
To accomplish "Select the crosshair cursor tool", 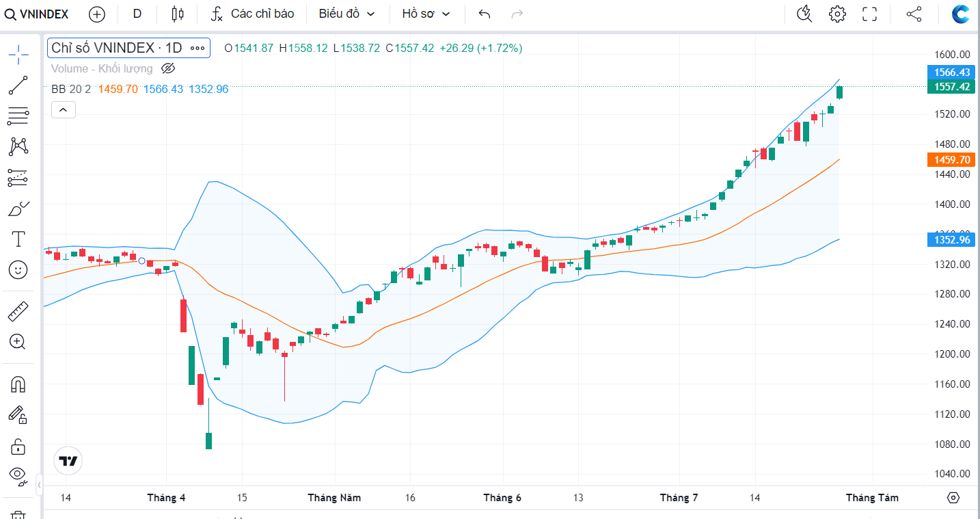I will click(18, 54).
